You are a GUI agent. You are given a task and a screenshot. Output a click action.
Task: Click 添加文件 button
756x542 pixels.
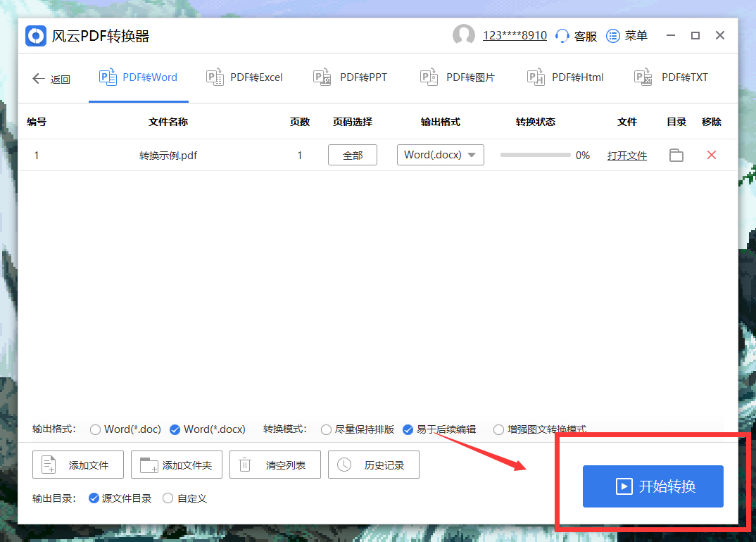(78, 465)
